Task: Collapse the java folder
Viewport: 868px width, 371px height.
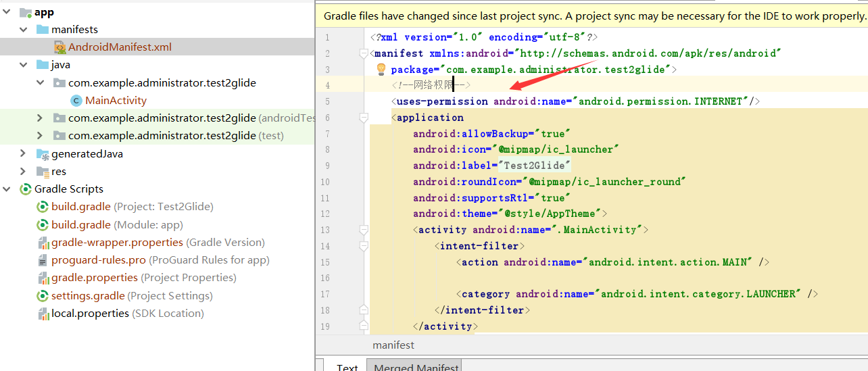Action: [x=24, y=65]
